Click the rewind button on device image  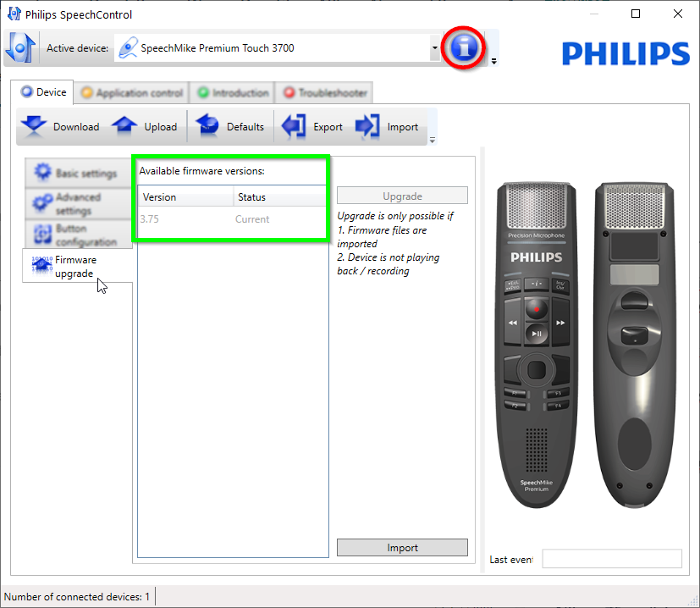[512, 322]
